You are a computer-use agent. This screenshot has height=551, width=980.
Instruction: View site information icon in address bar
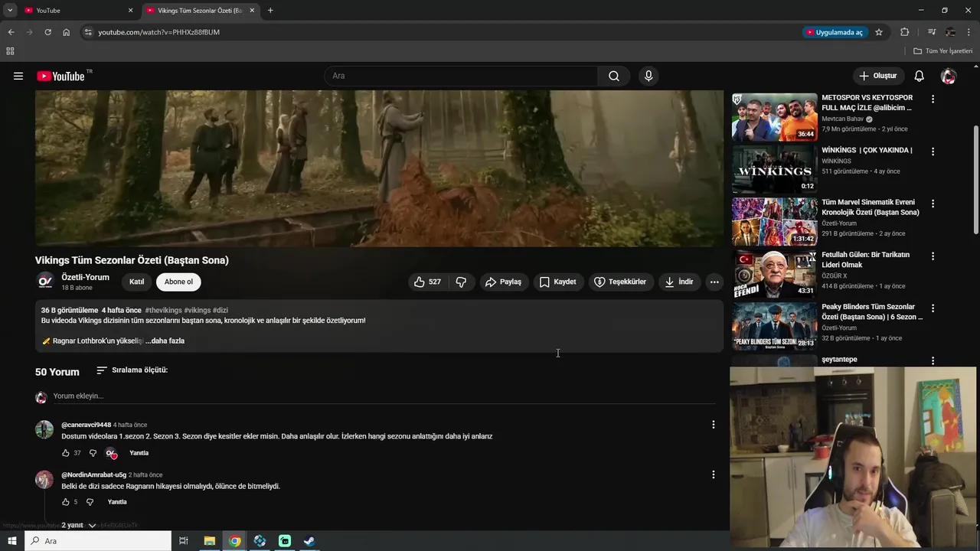click(x=88, y=32)
